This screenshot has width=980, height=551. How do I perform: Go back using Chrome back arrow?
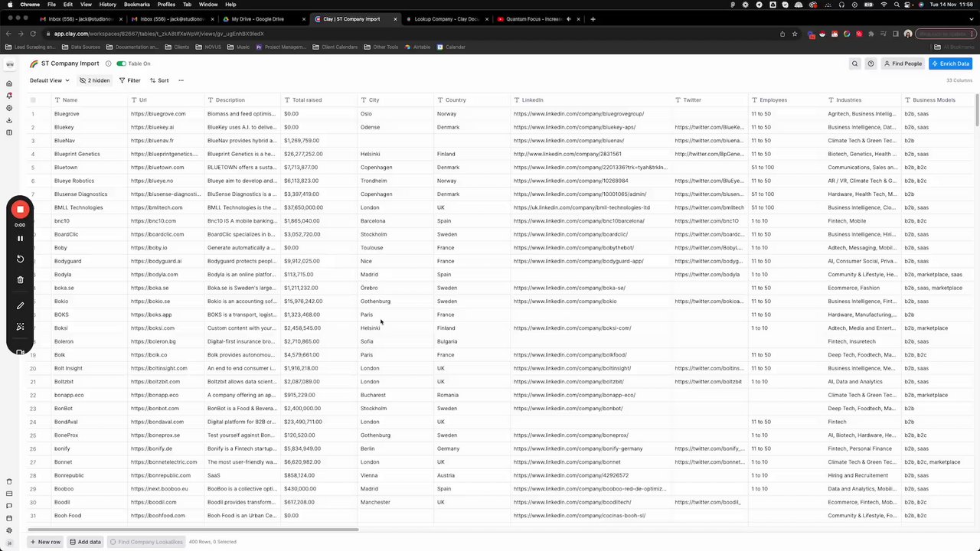(x=8, y=34)
